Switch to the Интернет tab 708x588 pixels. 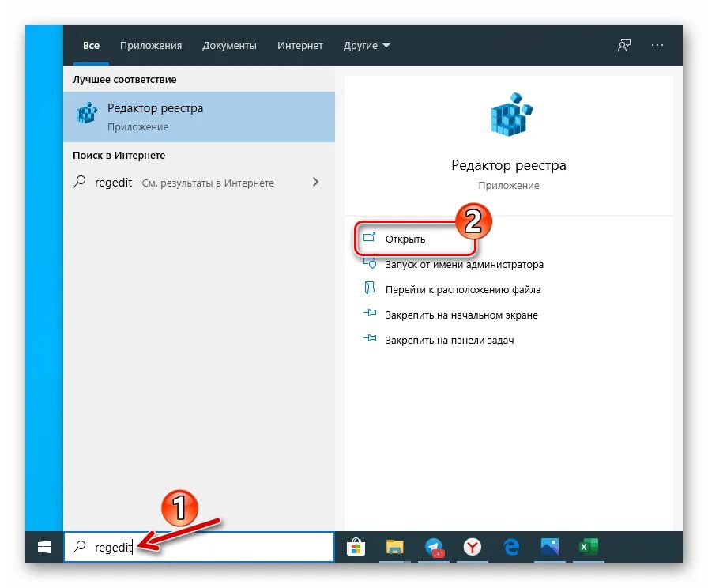pyautogui.click(x=300, y=45)
